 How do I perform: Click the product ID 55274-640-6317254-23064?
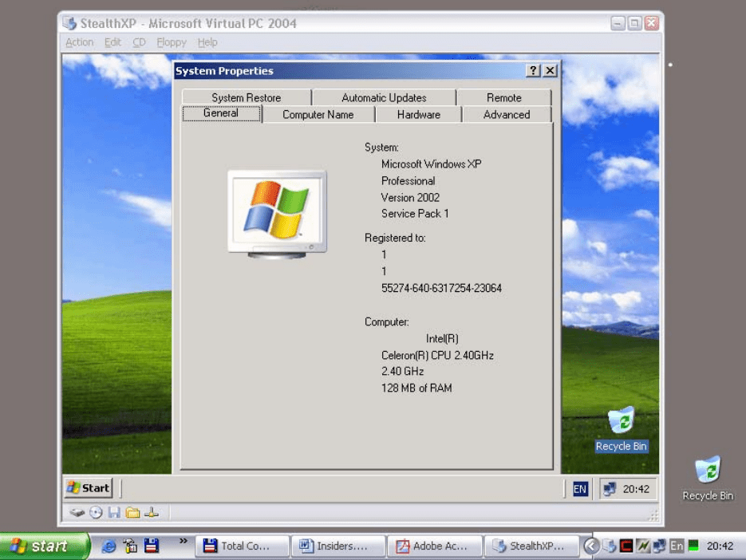coord(441,288)
